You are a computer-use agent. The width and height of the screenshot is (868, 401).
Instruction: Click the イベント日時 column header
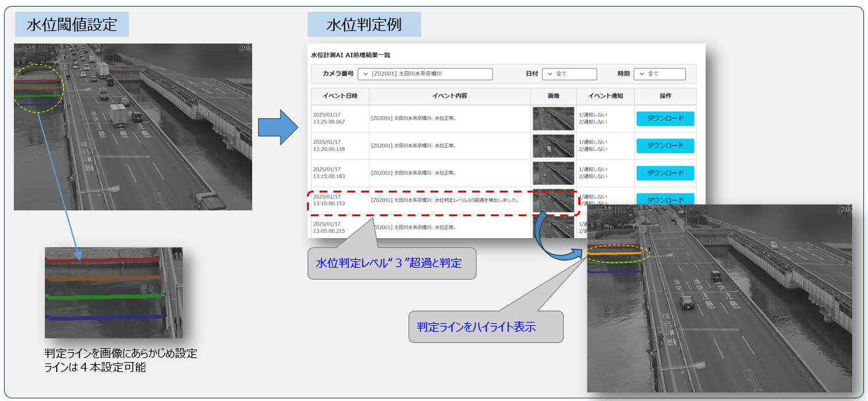[340, 96]
